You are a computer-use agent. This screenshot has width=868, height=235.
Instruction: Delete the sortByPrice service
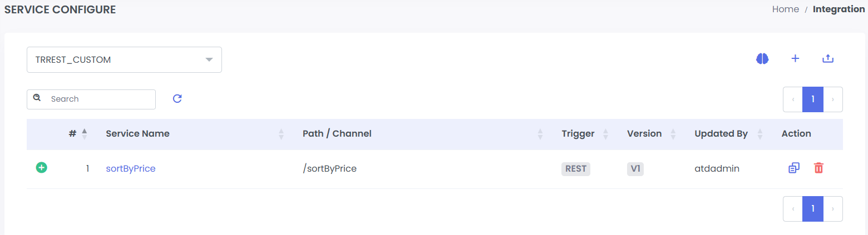point(818,168)
